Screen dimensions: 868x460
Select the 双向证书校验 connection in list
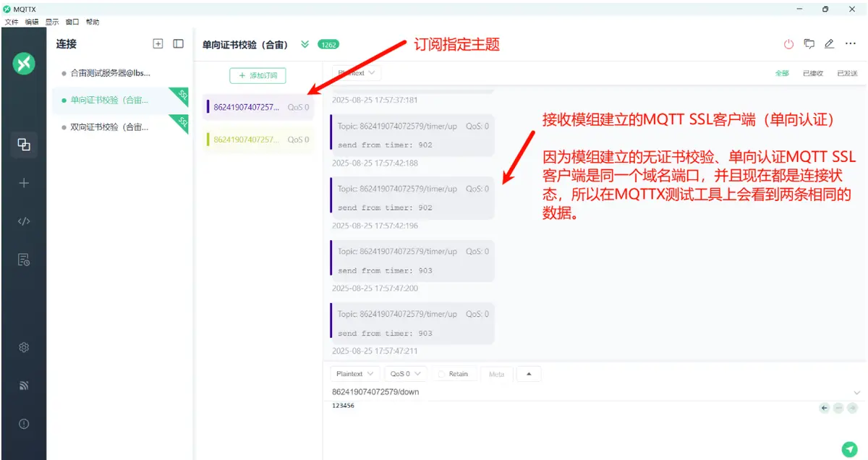tap(120, 127)
